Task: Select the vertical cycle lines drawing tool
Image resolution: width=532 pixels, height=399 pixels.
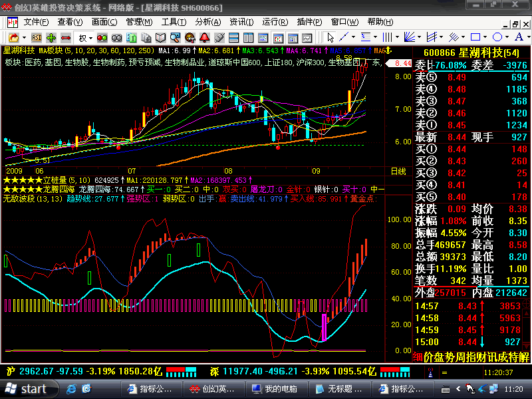Action: pyautogui.click(x=387, y=37)
